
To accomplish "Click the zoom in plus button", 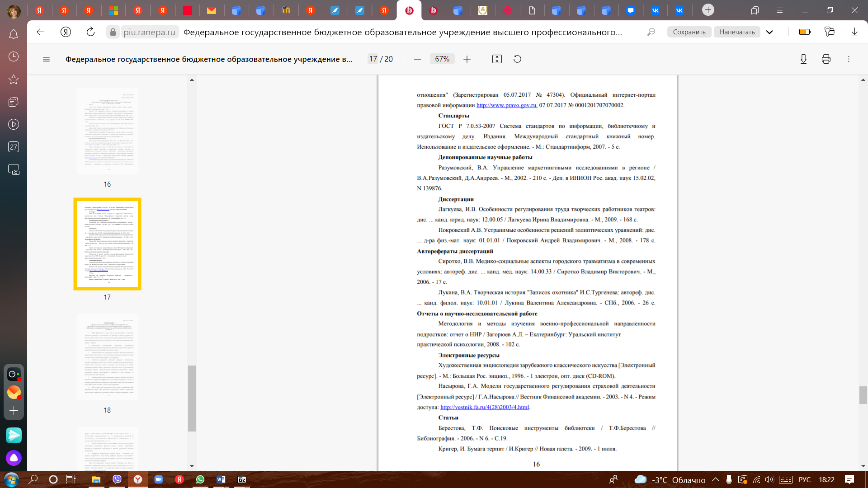I will pos(467,59).
